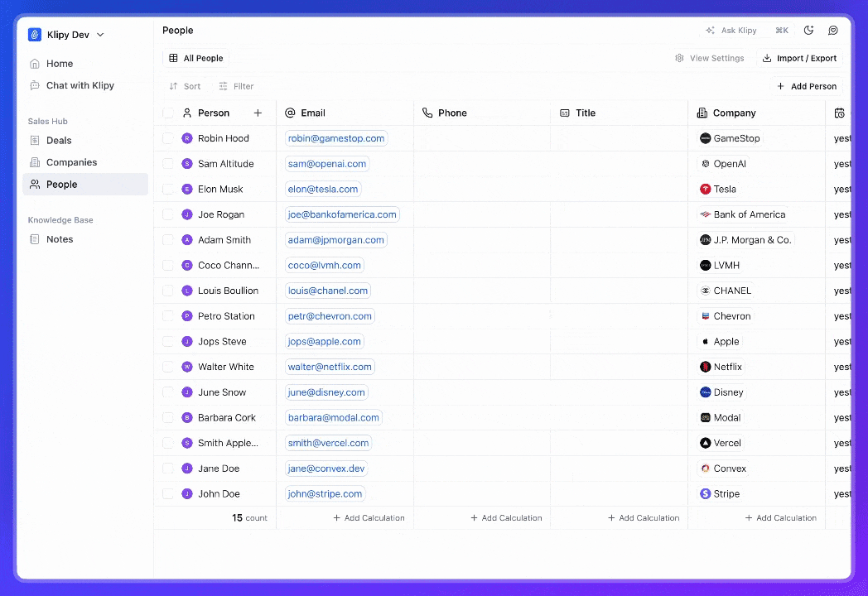Open email link robin@gamestop.com

[336, 138]
